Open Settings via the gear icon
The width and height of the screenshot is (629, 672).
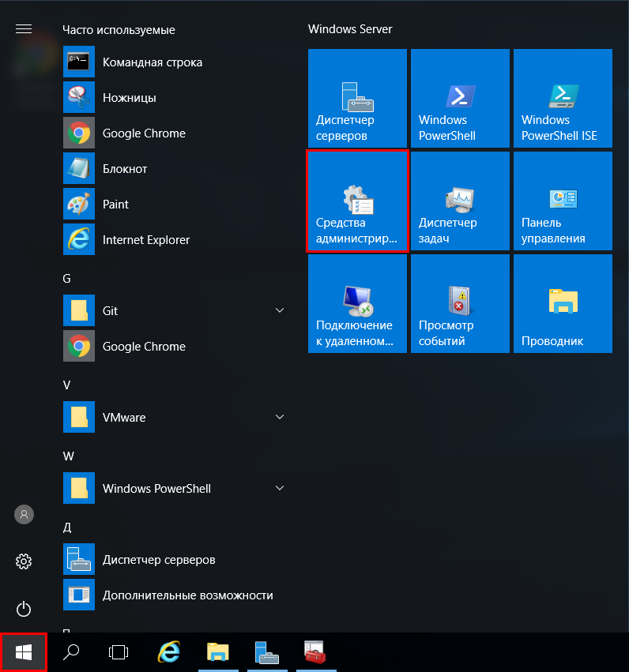coord(24,561)
